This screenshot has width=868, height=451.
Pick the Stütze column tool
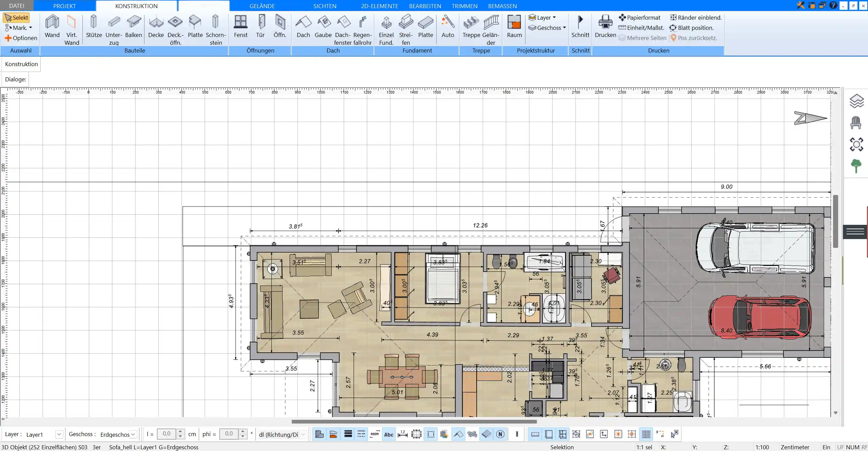(94, 26)
